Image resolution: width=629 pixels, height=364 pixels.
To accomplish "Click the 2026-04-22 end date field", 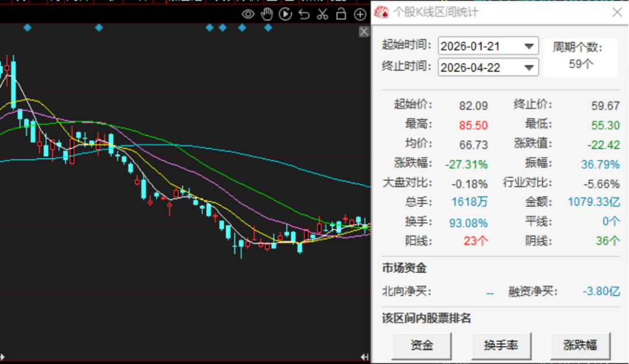I will pyautogui.click(x=479, y=68).
